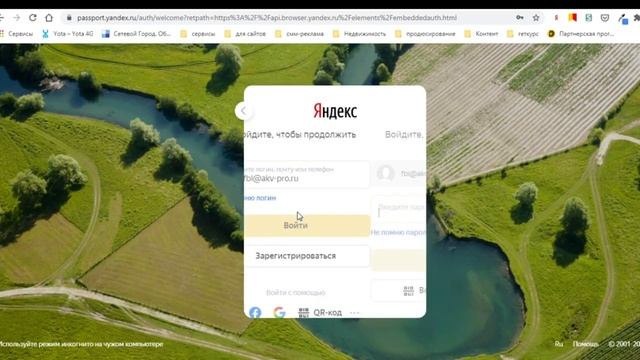640x360 pixels.
Task: Open the геткурс bookmarks folder
Action: 523,34
